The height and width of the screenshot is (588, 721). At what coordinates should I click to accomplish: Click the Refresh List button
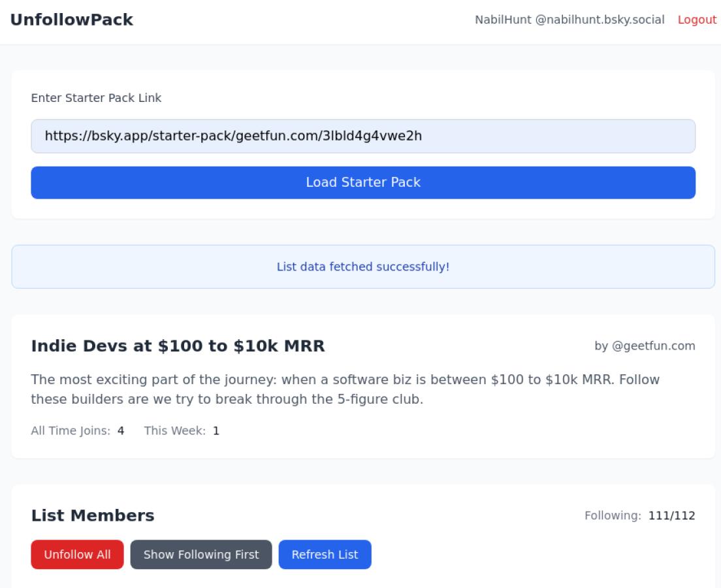325,555
